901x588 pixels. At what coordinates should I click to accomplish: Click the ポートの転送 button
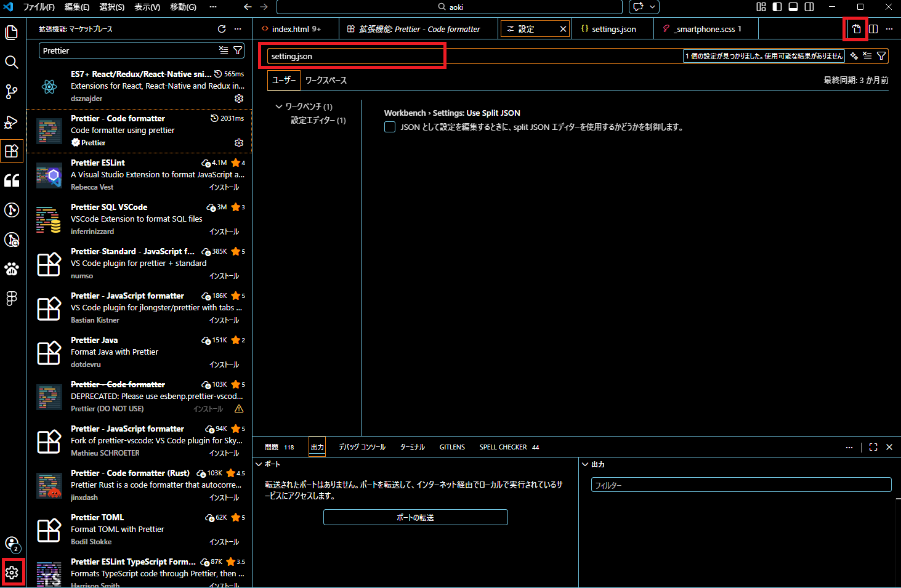(415, 517)
